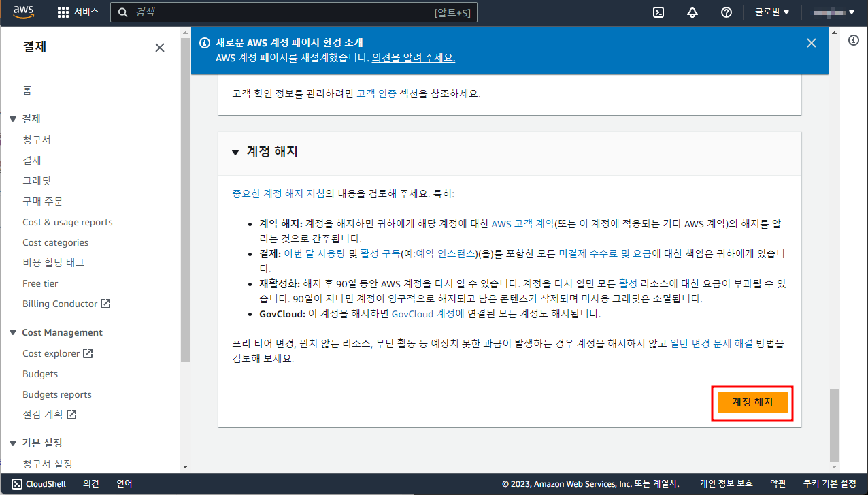Click the 언어 button in the footer

pyautogui.click(x=124, y=484)
